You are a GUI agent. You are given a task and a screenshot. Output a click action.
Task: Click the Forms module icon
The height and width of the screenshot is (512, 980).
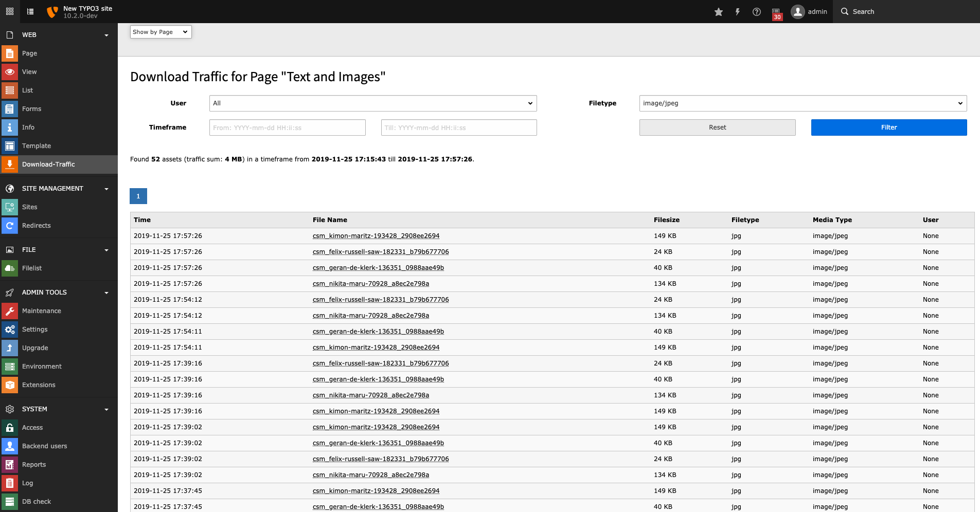[10, 108]
